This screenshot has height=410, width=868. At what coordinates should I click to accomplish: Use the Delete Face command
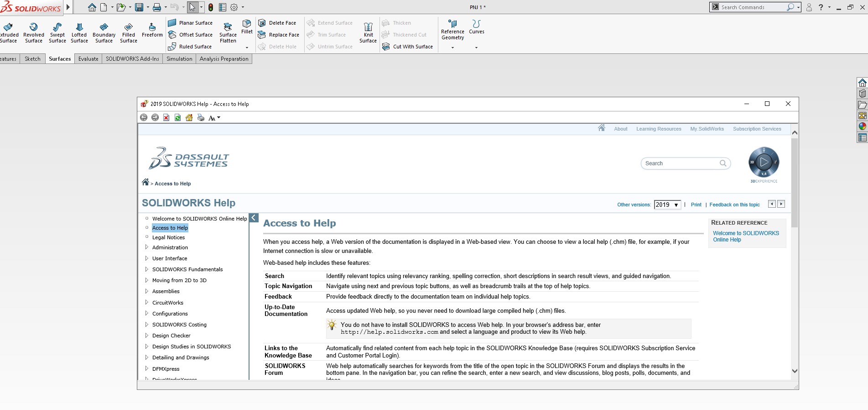[277, 23]
